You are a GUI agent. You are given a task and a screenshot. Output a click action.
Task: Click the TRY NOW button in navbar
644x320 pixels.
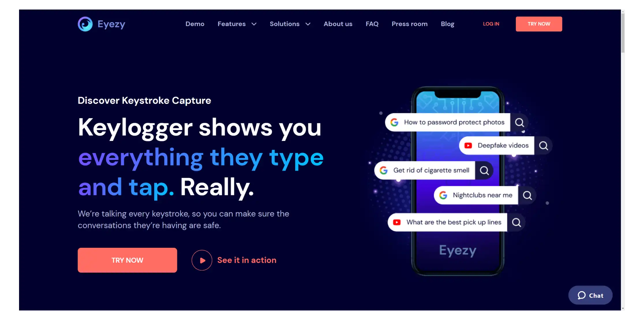tap(539, 24)
